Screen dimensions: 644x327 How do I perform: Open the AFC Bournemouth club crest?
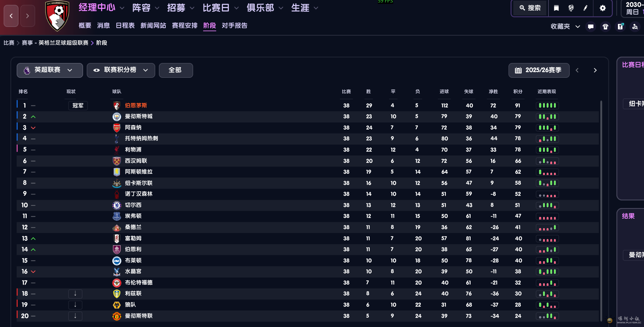point(57,16)
